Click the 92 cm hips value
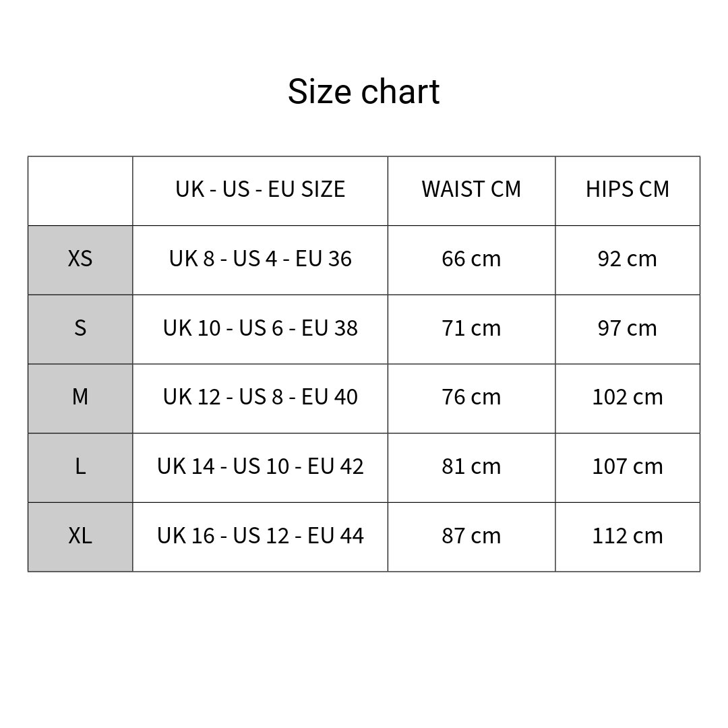This screenshot has width=728, height=728. click(628, 259)
